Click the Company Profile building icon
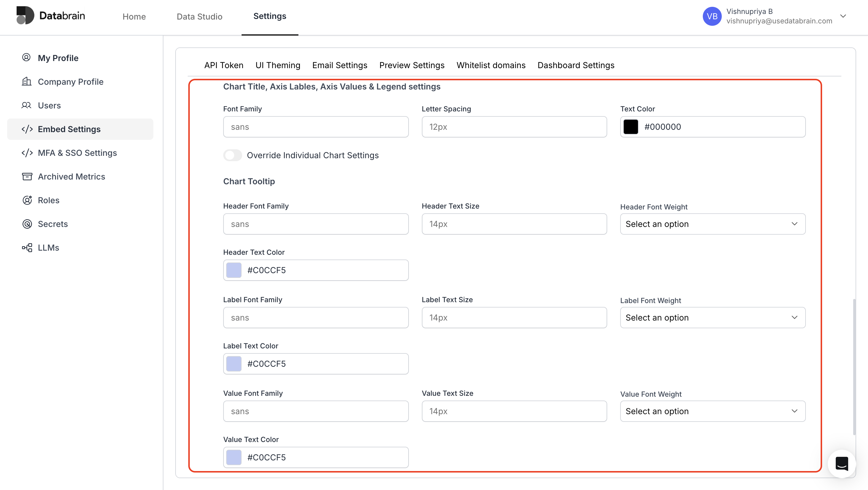This screenshot has height=490, width=868. point(27,81)
